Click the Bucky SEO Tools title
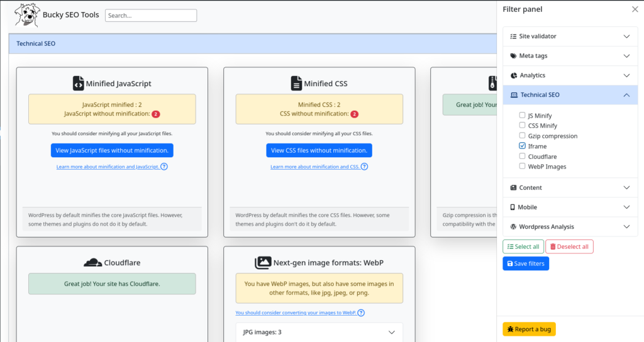This screenshot has width=644, height=342. (70, 15)
